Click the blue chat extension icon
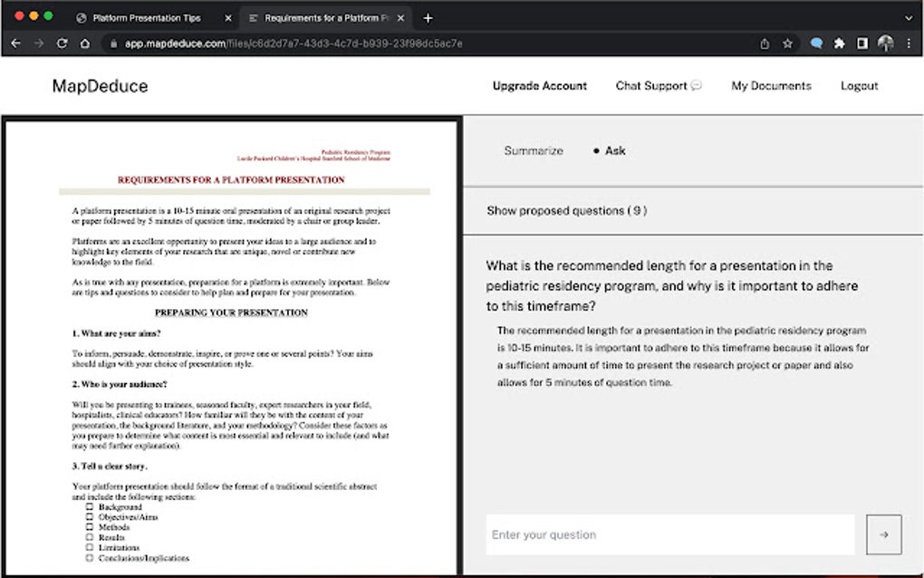 click(814, 42)
